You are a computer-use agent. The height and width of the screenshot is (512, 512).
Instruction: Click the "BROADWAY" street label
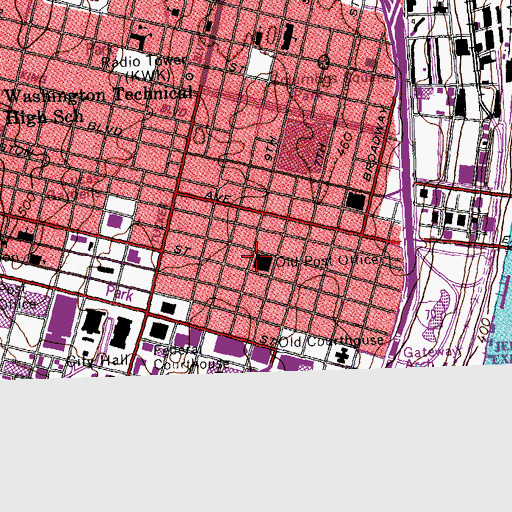[376, 144]
